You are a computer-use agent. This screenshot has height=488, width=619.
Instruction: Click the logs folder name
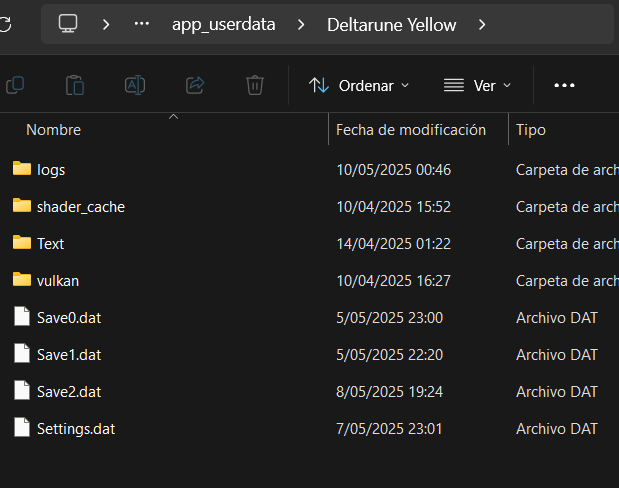pos(51,171)
